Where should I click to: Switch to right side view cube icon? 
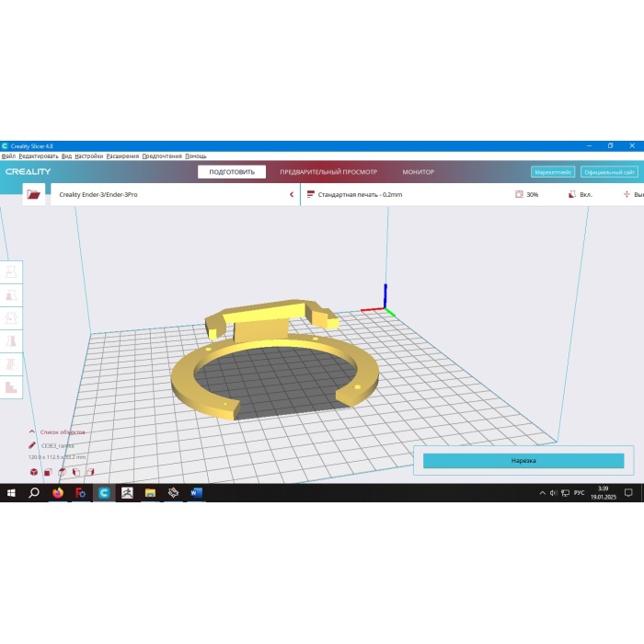tap(90, 472)
